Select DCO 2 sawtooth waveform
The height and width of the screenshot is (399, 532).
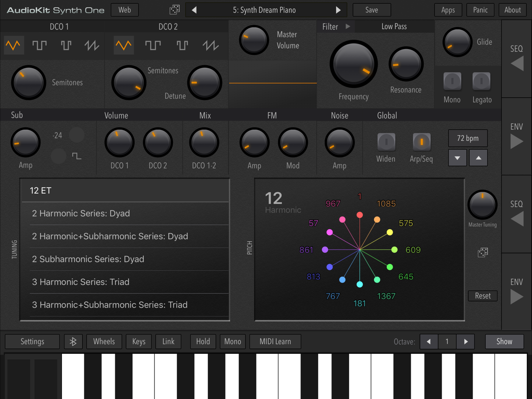point(211,45)
